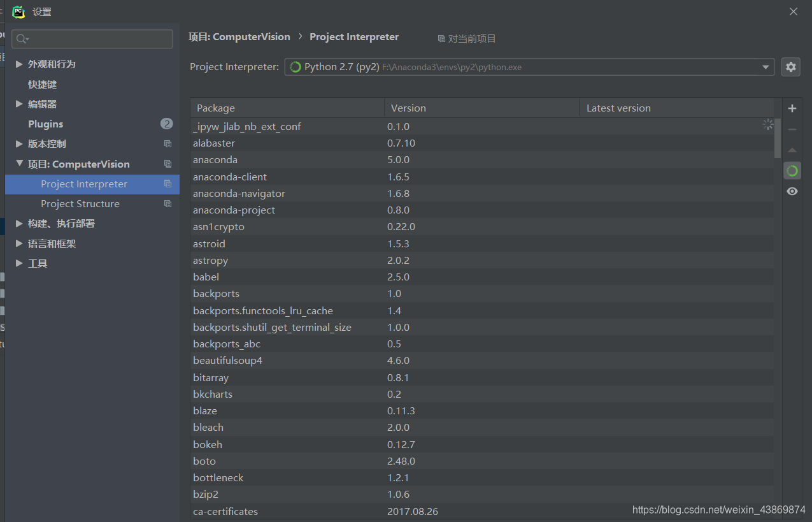Select the bzip2 package row
Viewport: 812px width, 522px height.
pos(482,494)
